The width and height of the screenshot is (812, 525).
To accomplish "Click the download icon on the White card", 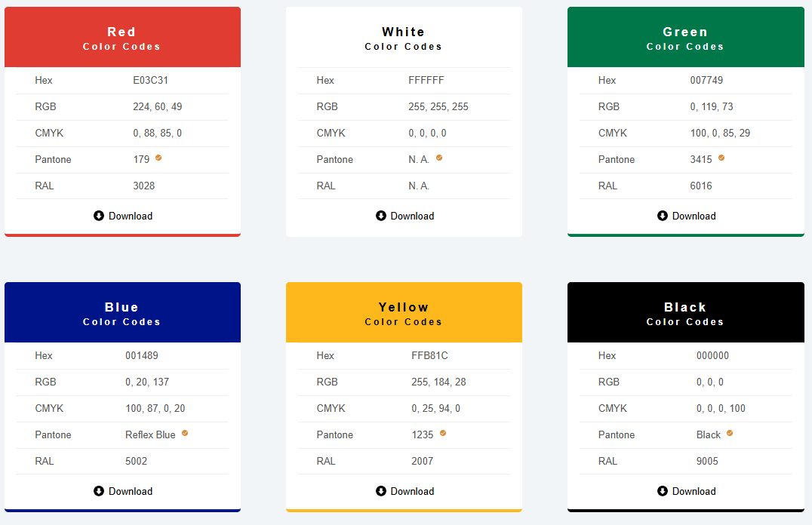I will (x=380, y=216).
